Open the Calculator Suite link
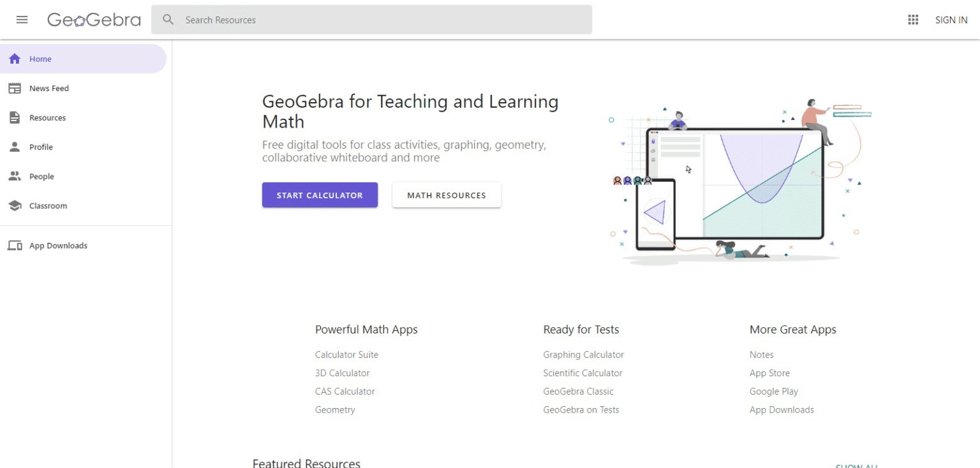Image resolution: width=980 pixels, height=468 pixels. (x=346, y=355)
